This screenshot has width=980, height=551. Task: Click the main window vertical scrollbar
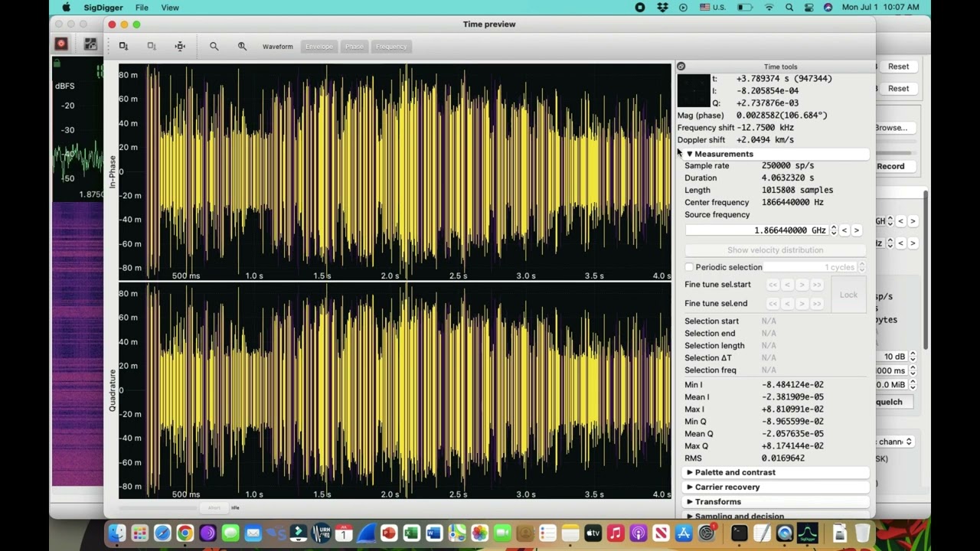point(926,272)
